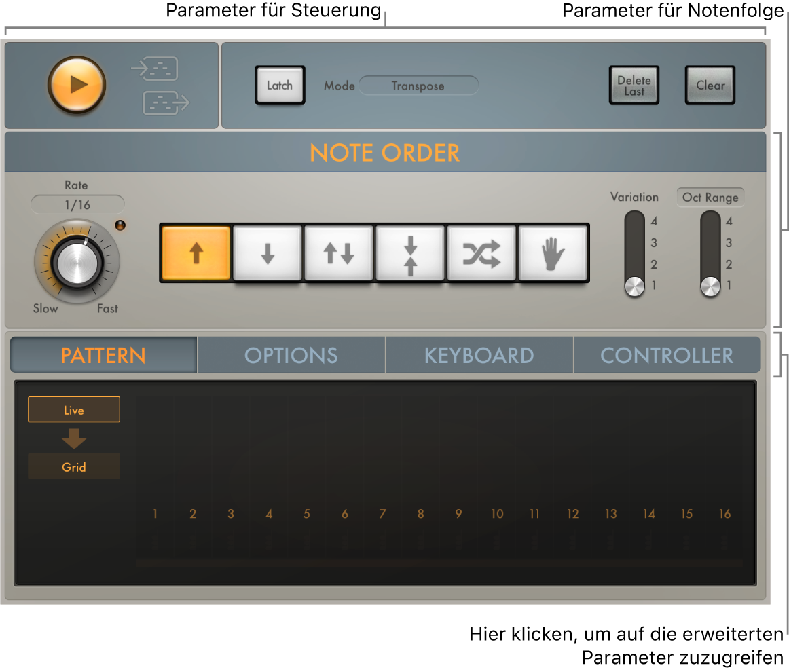The width and height of the screenshot is (789, 672).
Task: Open the Keyboard tab
Action: click(x=478, y=354)
